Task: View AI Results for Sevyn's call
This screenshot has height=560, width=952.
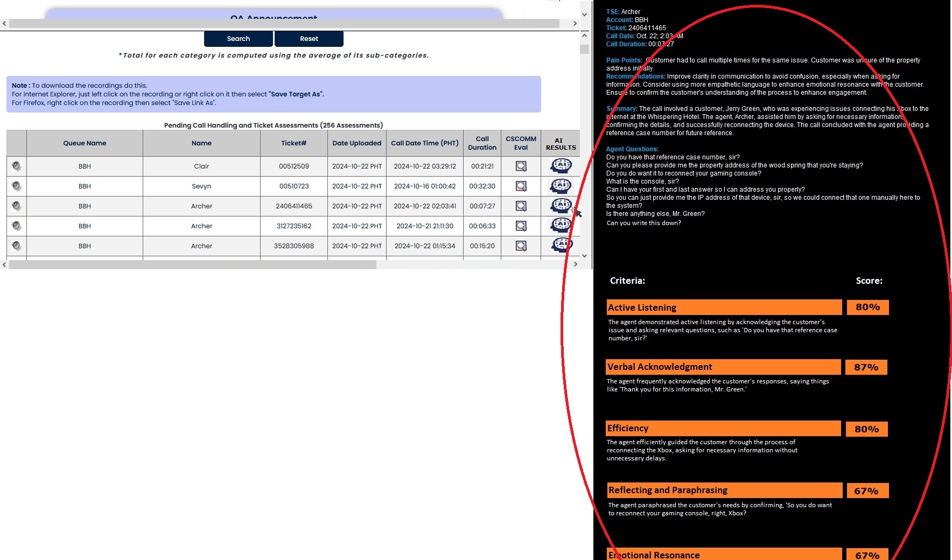Action: 561,186
